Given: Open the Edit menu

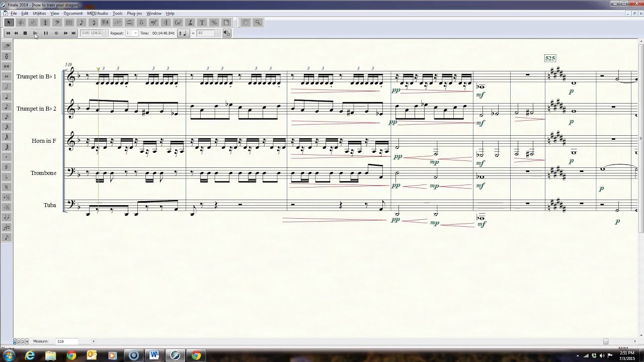Looking at the screenshot, I should click(x=25, y=14).
